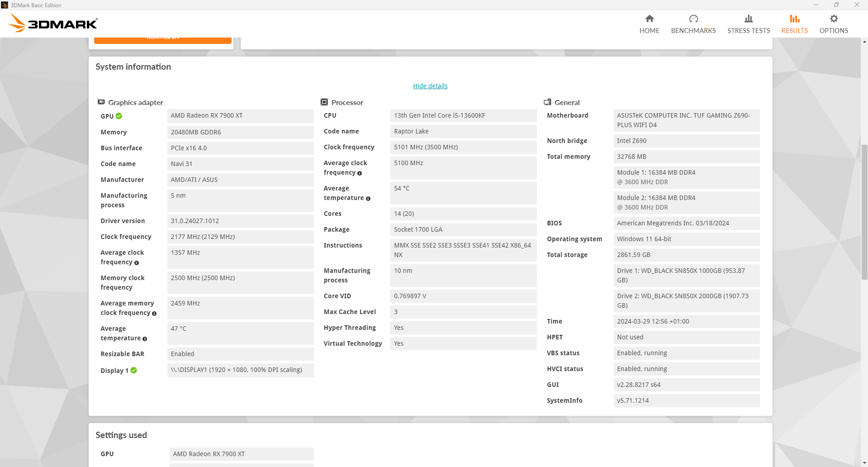The image size is (868, 467).
Task: Click the 'v5.71.1214' SystemInfo value
Action: pyautogui.click(x=687, y=400)
